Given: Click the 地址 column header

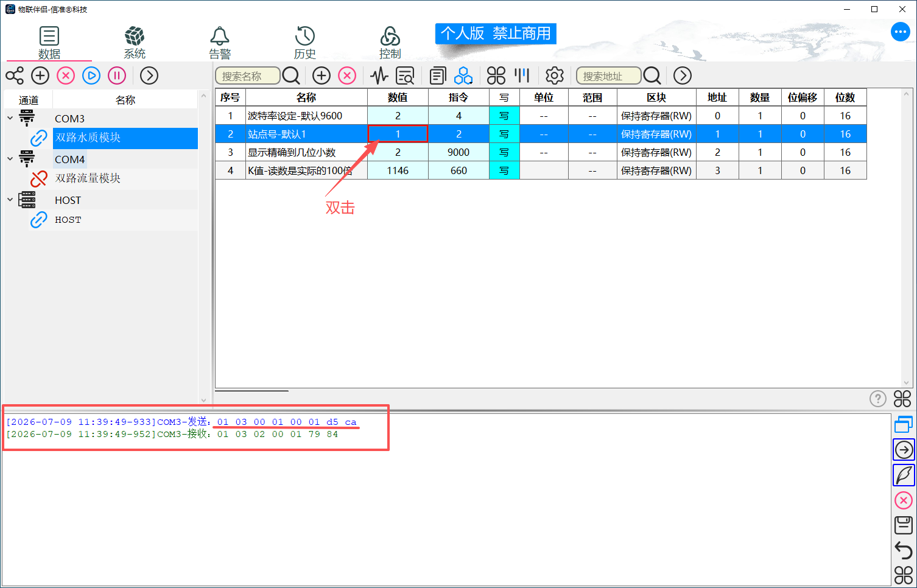Looking at the screenshot, I should 717,97.
